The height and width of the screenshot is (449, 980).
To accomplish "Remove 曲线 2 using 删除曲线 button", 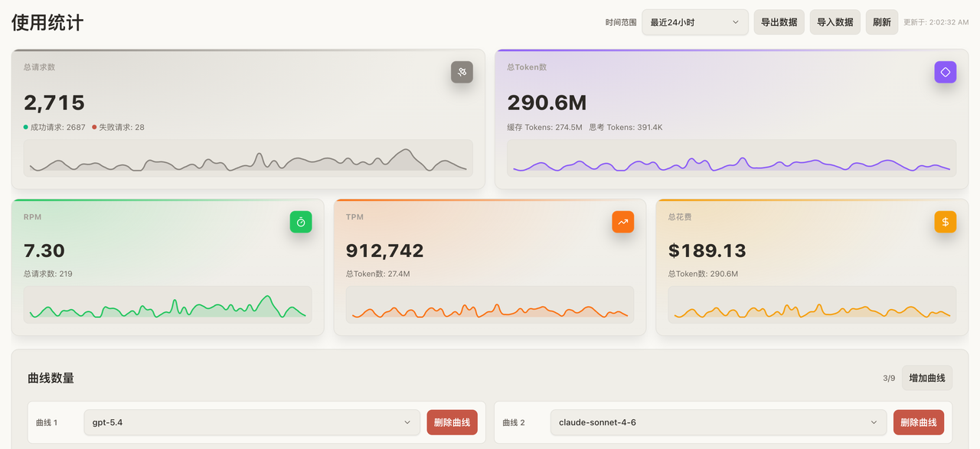I will 918,422.
